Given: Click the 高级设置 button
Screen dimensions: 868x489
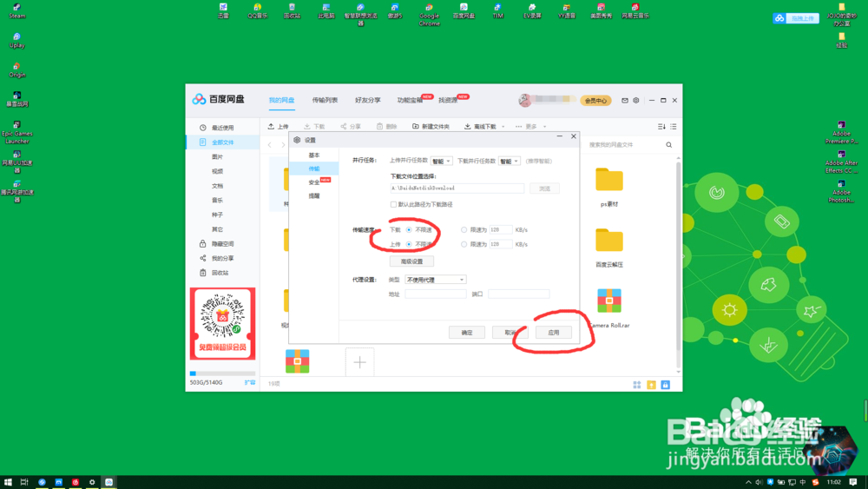Looking at the screenshot, I should (411, 261).
